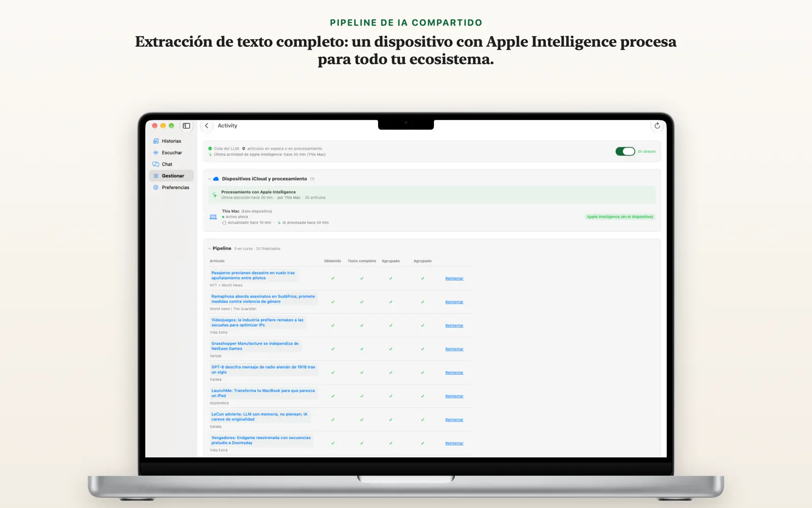Click the Apple Intelligence sparkle icon
This screenshot has height=508, width=812.
point(215,195)
